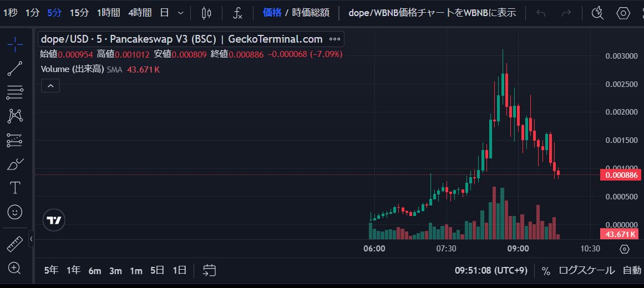644x288 pixels.
Task: Click the 0.000886 current price label
Action: (620, 176)
